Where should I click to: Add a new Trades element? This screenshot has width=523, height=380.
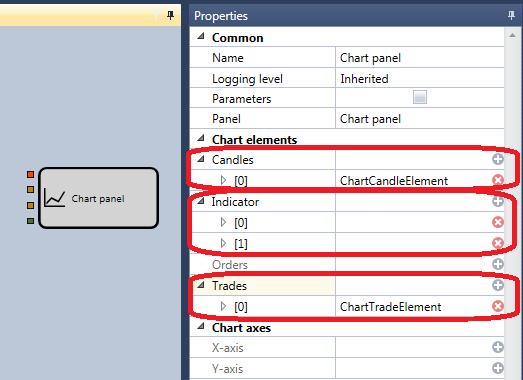click(498, 285)
